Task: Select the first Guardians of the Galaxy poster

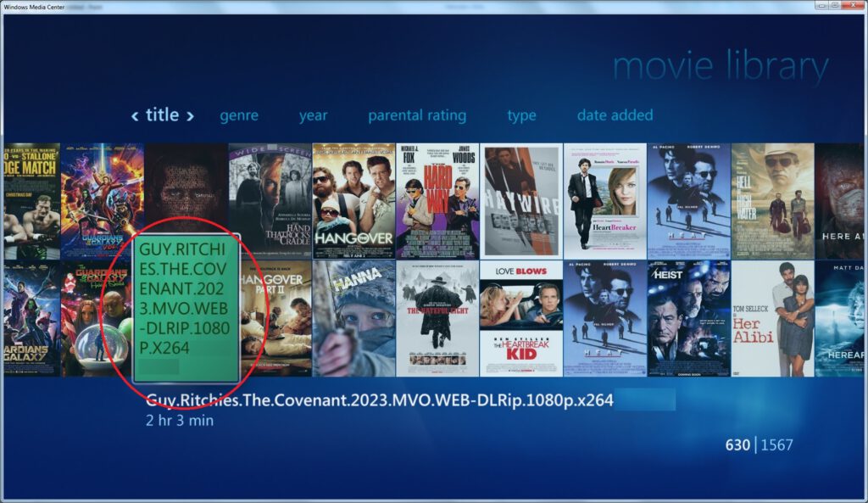Action: pyautogui.click(x=31, y=319)
